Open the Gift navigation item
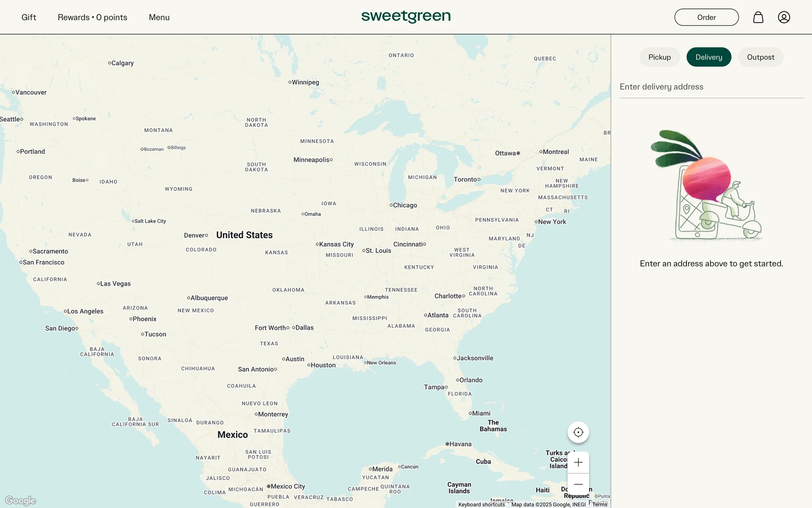The height and width of the screenshot is (508, 812). (x=29, y=17)
